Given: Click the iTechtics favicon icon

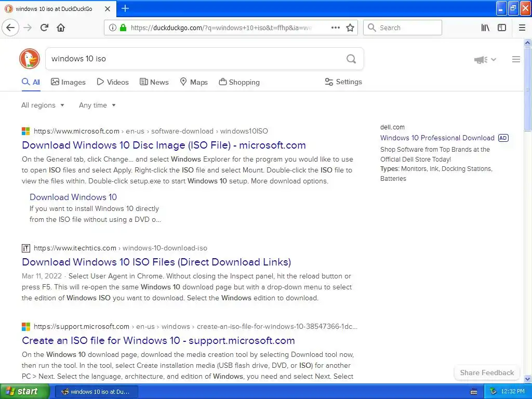Looking at the screenshot, I should pos(26,248).
